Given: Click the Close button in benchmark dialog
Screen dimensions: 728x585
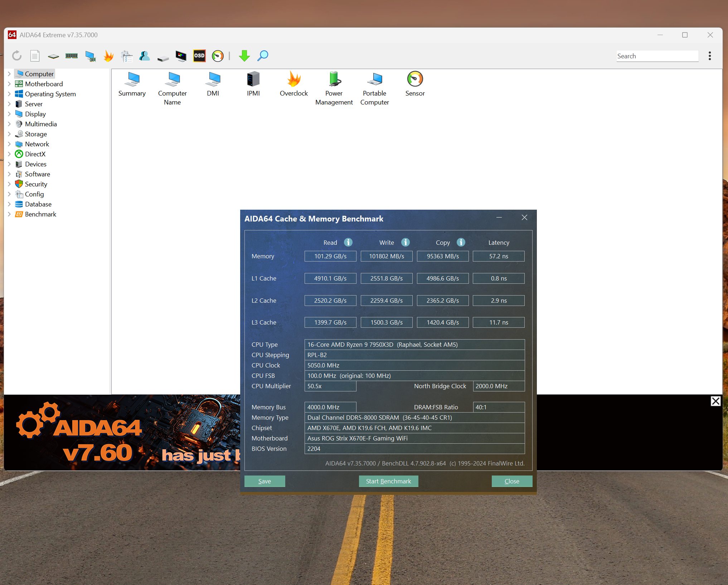Looking at the screenshot, I should click(512, 481).
